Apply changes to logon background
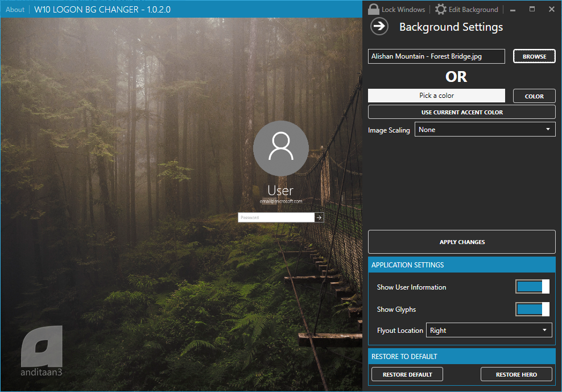Image resolution: width=562 pixels, height=392 pixels. coord(462,242)
